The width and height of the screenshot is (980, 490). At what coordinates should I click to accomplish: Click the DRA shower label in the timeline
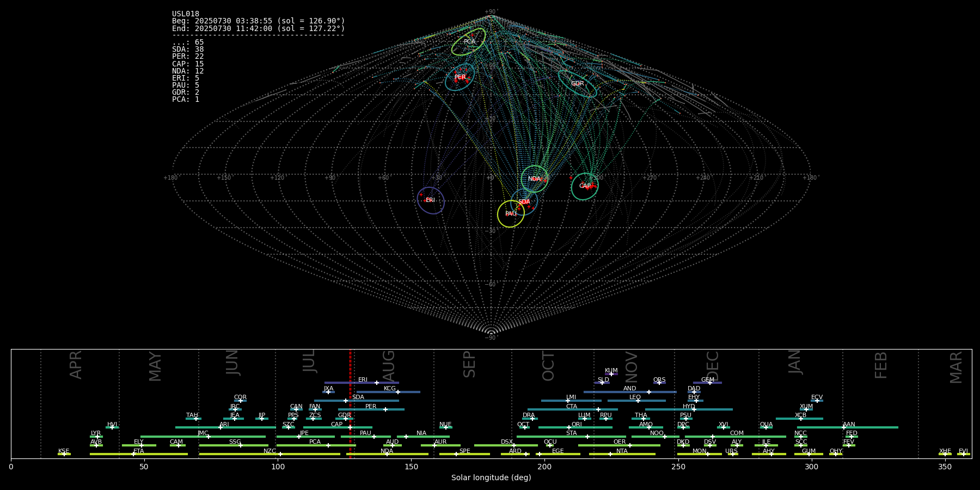(529, 415)
